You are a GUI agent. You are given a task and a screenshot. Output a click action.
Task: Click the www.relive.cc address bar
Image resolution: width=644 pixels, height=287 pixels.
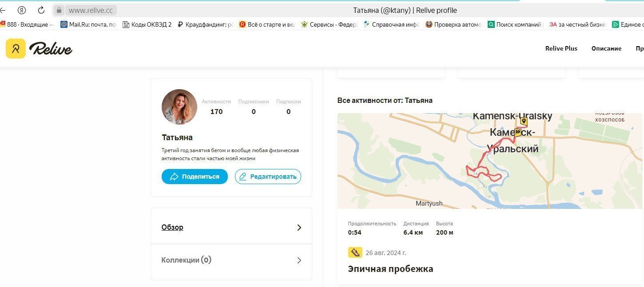point(91,10)
